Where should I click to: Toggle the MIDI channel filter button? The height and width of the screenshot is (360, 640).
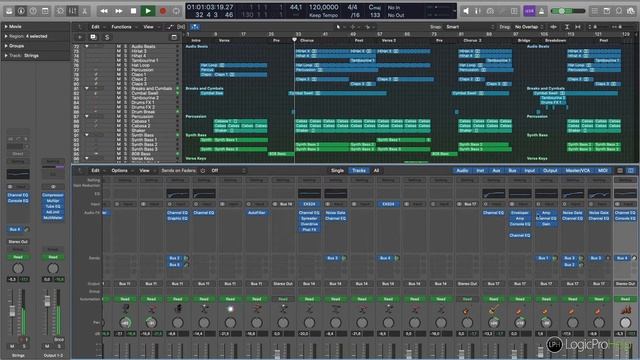(602, 171)
